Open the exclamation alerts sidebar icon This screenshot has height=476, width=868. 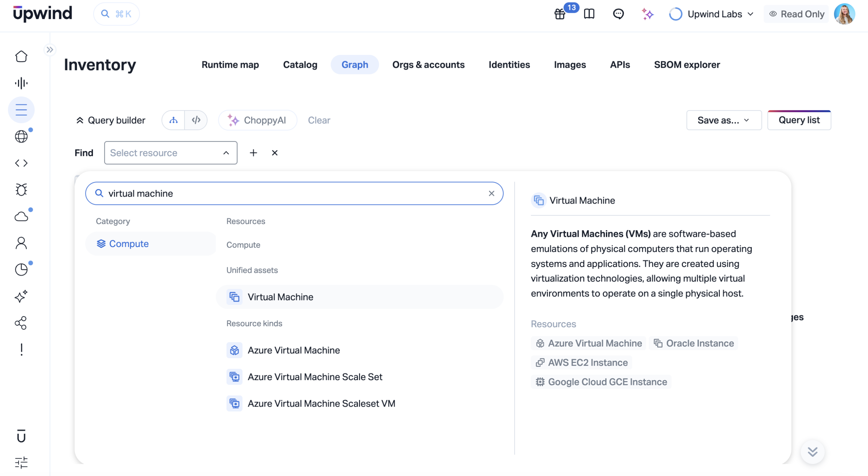tap(21, 350)
